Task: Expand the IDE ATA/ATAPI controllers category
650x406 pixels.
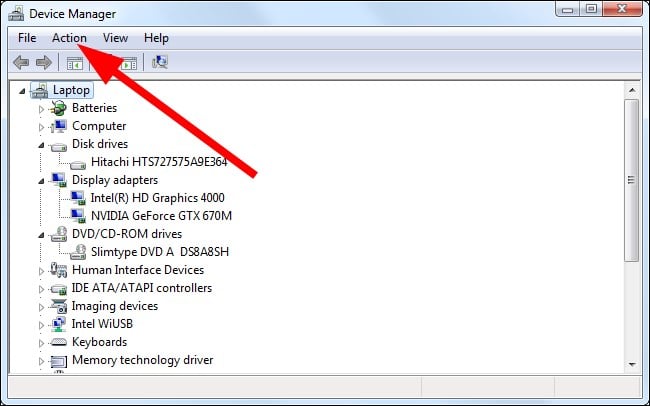Action: point(41,289)
